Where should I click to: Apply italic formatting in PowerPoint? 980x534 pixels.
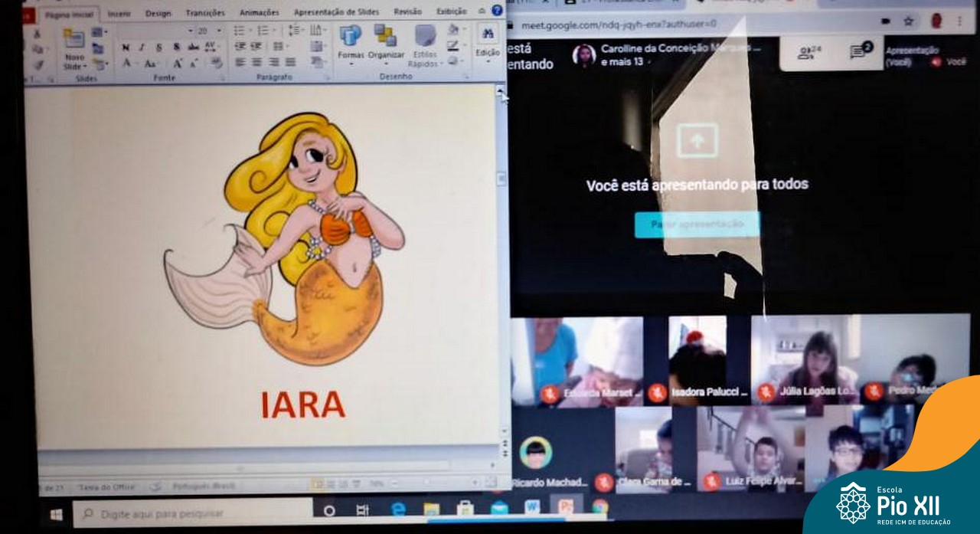[x=143, y=48]
